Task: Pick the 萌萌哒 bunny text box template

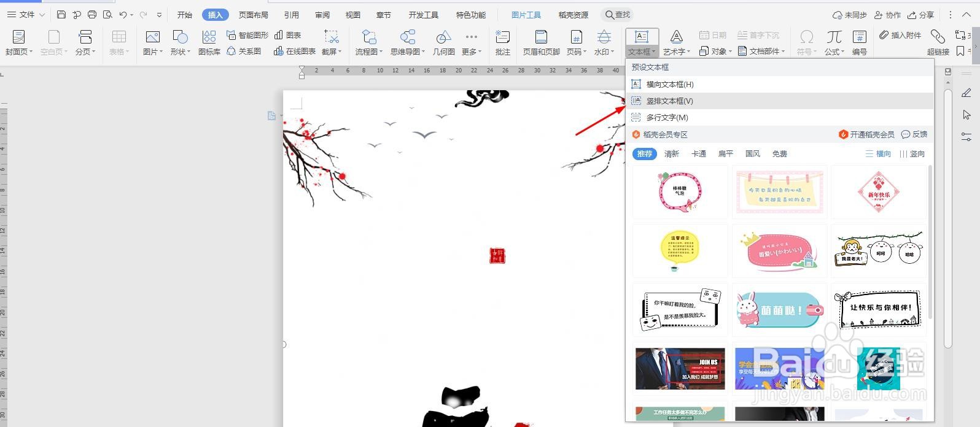Action: [x=779, y=310]
